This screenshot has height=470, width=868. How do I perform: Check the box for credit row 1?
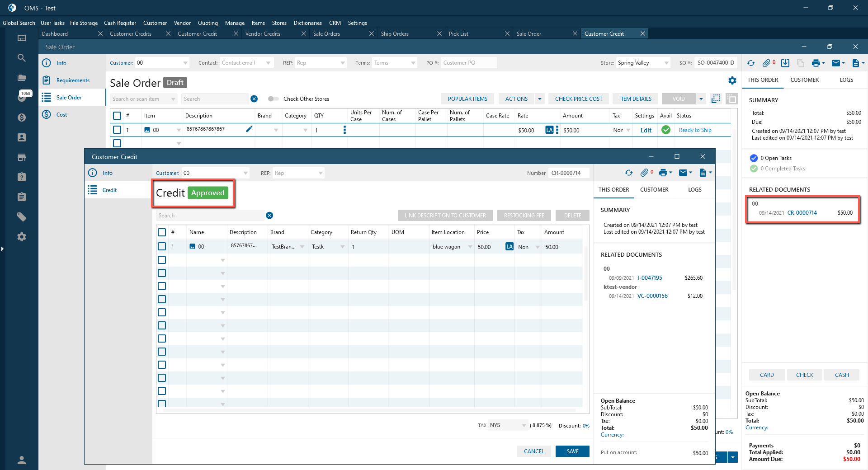[x=162, y=247]
